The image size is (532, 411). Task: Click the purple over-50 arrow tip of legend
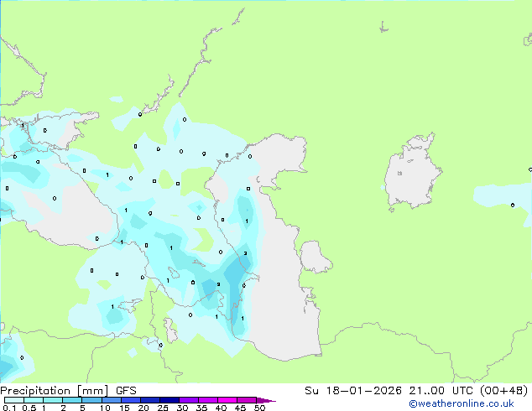pos(266,400)
